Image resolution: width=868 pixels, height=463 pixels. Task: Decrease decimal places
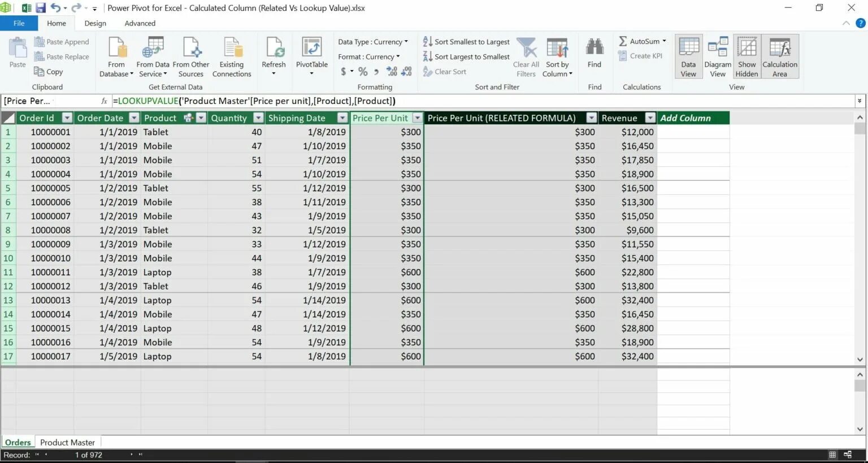coord(406,72)
